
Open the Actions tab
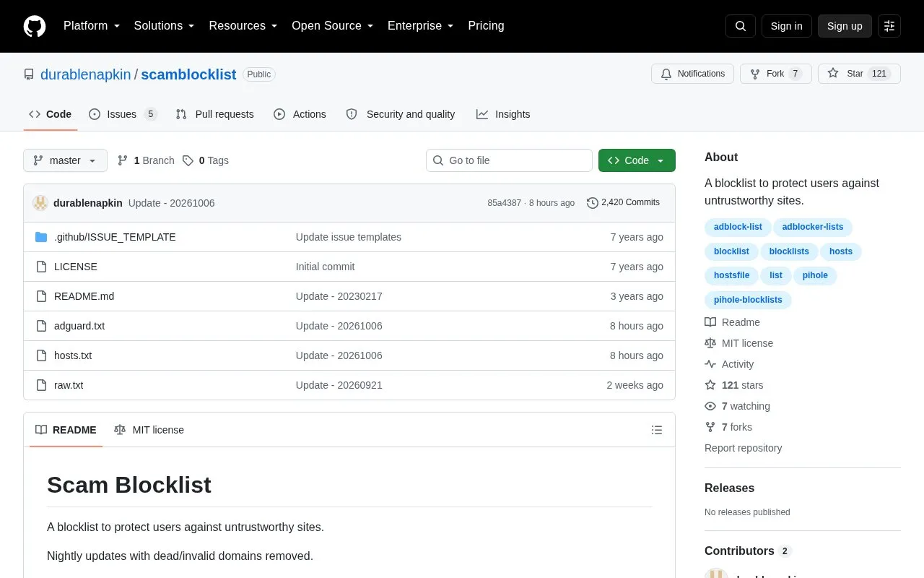(300, 114)
